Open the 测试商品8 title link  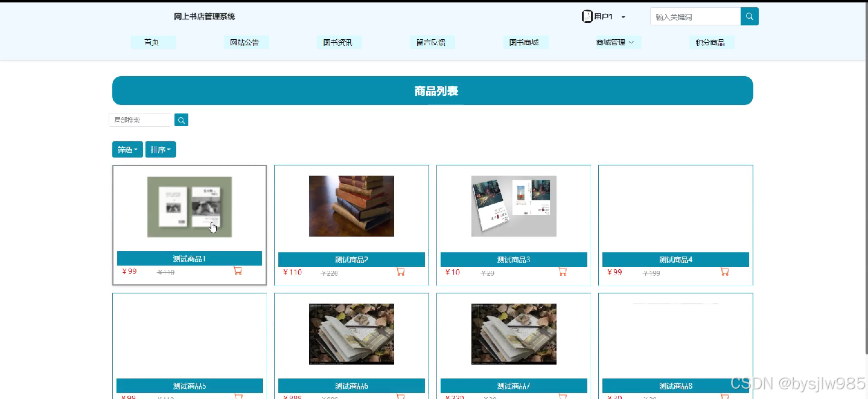pyautogui.click(x=675, y=386)
